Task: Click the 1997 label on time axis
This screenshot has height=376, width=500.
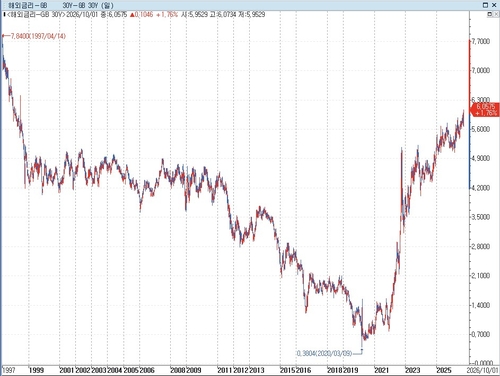Action: pos(9,370)
